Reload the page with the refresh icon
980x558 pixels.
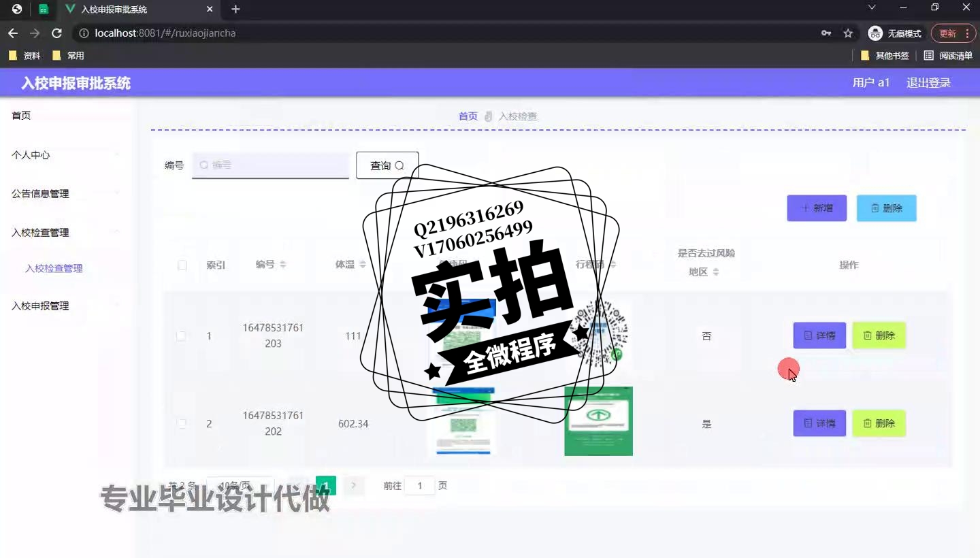tap(57, 33)
